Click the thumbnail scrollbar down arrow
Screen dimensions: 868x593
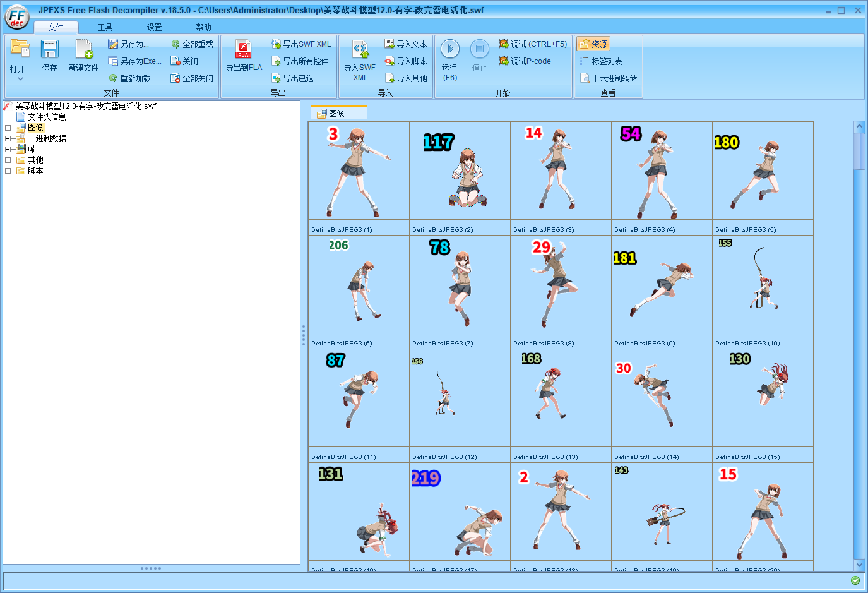click(859, 565)
